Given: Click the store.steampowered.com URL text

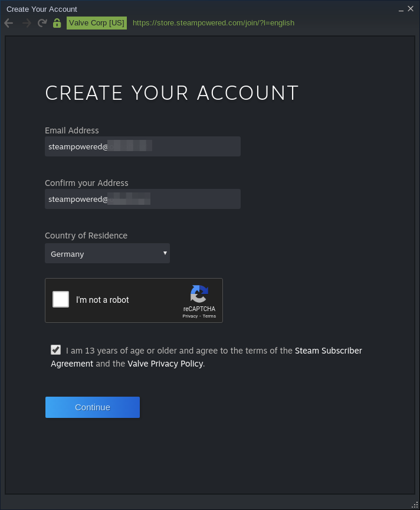Looking at the screenshot, I should [x=214, y=23].
